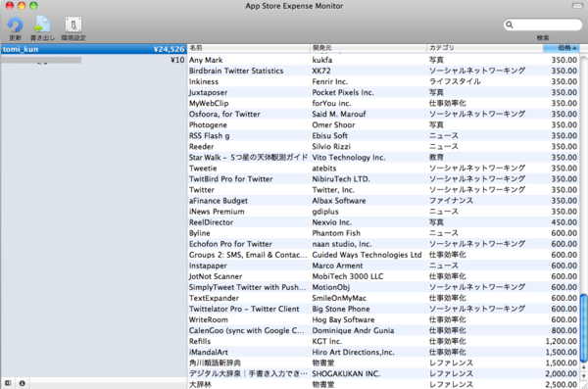This screenshot has width=588, height=389.
Task: Sort by the 名前 column header
Action: pos(249,48)
